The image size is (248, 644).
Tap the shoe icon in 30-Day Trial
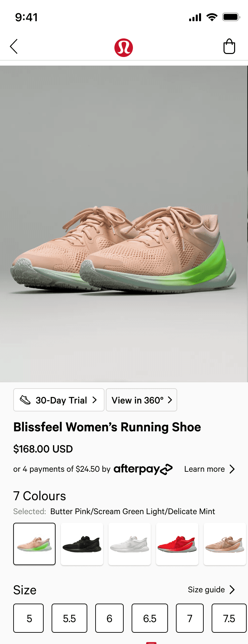click(25, 400)
